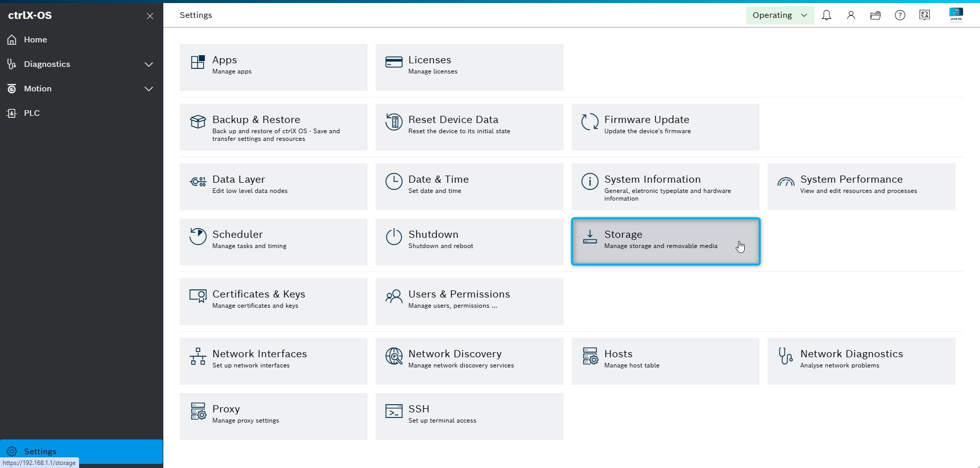This screenshot has height=468, width=980.
Task: Open Network Interfaces settings
Action: (x=273, y=361)
